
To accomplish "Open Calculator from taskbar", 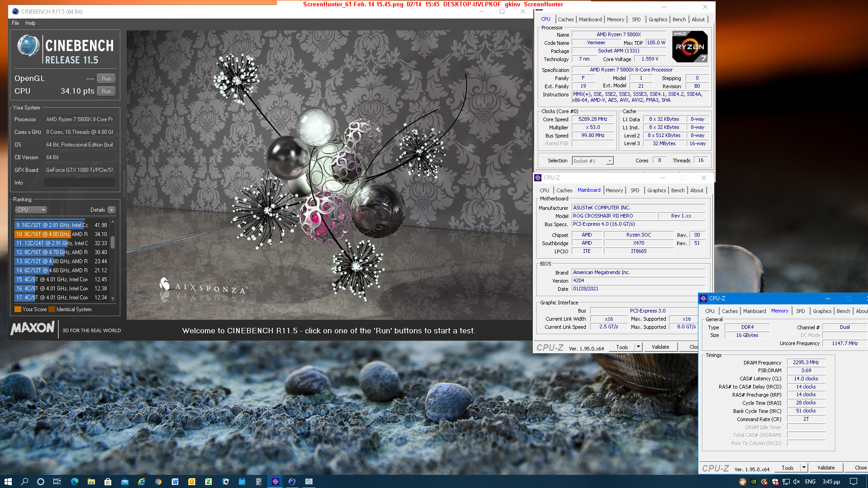I will 259,481.
